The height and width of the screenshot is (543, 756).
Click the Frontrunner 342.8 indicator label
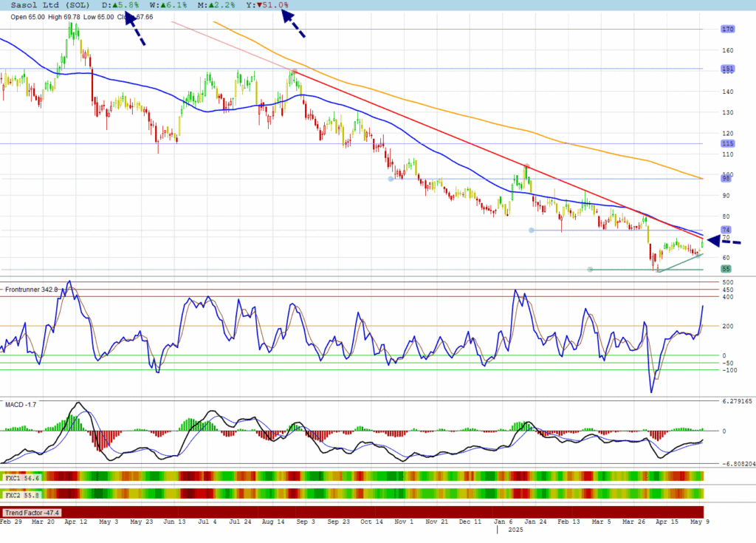click(31, 290)
